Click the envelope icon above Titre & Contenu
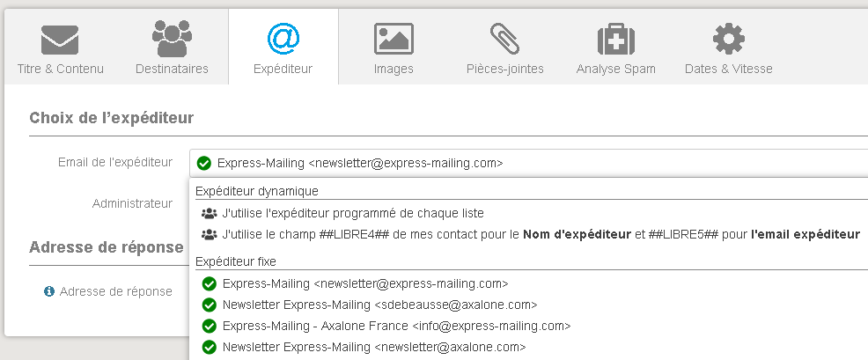868x360 pixels. tap(60, 40)
